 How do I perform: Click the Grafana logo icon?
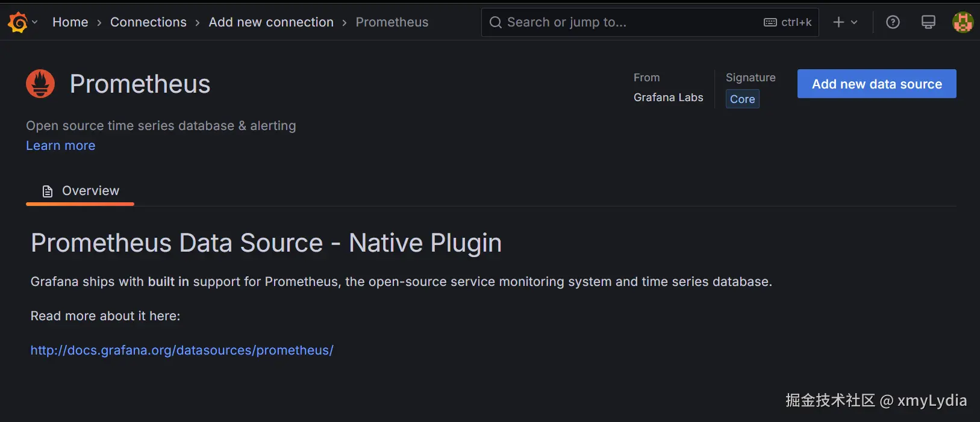point(18,22)
